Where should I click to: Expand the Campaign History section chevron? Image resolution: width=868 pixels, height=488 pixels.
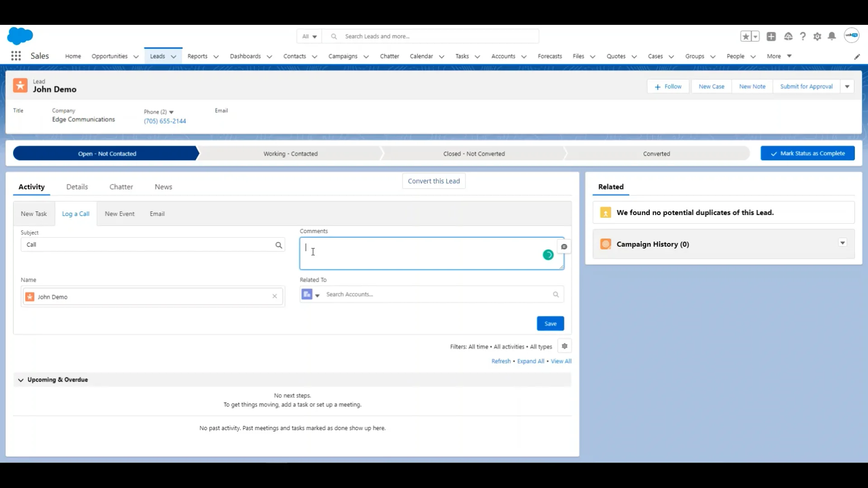pos(842,243)
